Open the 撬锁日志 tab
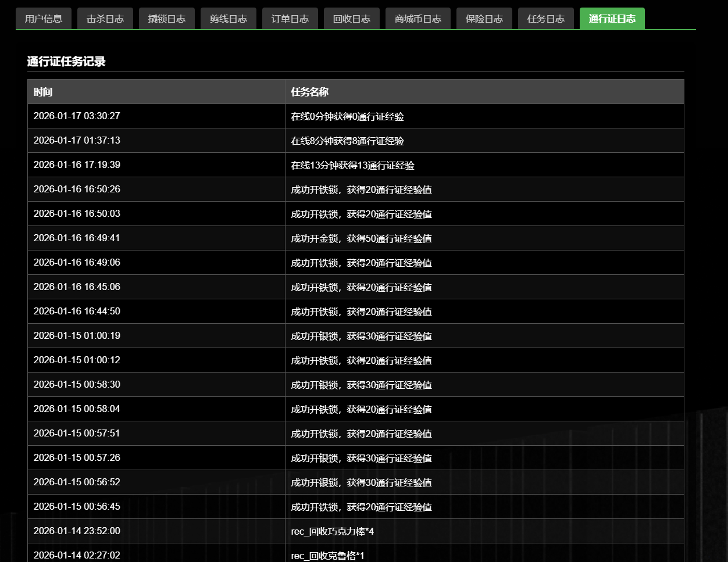728x562 pixels. point(167,19)
